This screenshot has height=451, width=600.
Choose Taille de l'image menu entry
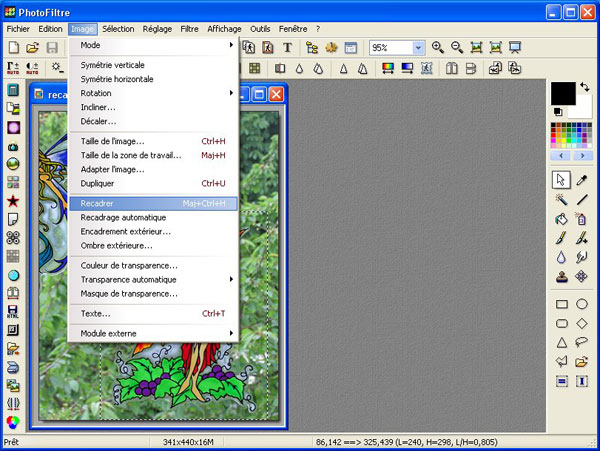pyautogui.click(x=153, y=141)
